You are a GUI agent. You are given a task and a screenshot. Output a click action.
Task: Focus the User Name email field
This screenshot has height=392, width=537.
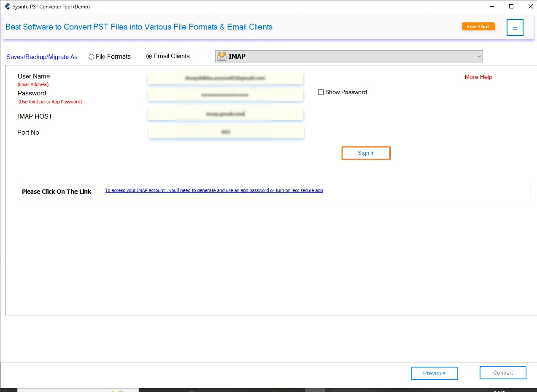(225, 78)
